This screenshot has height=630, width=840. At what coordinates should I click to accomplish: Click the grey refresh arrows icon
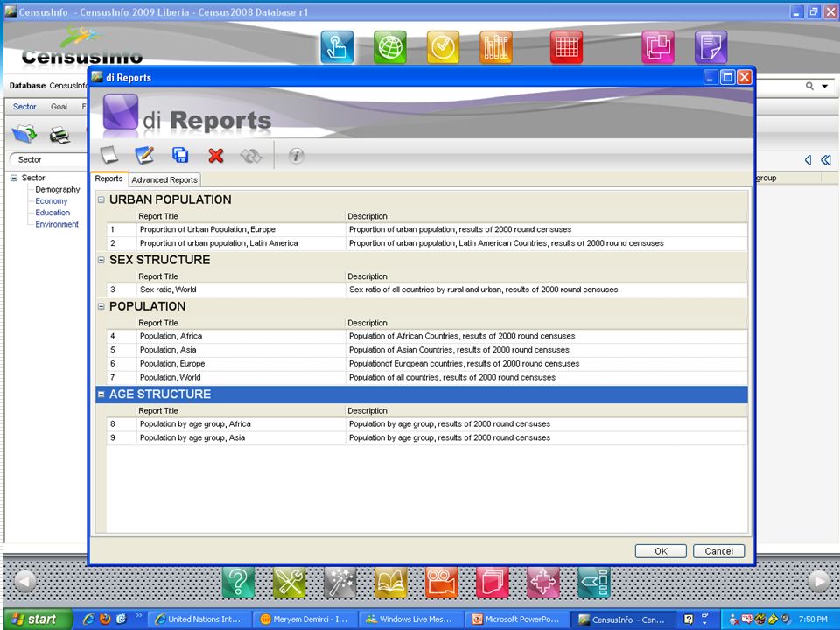click(251, 156)
